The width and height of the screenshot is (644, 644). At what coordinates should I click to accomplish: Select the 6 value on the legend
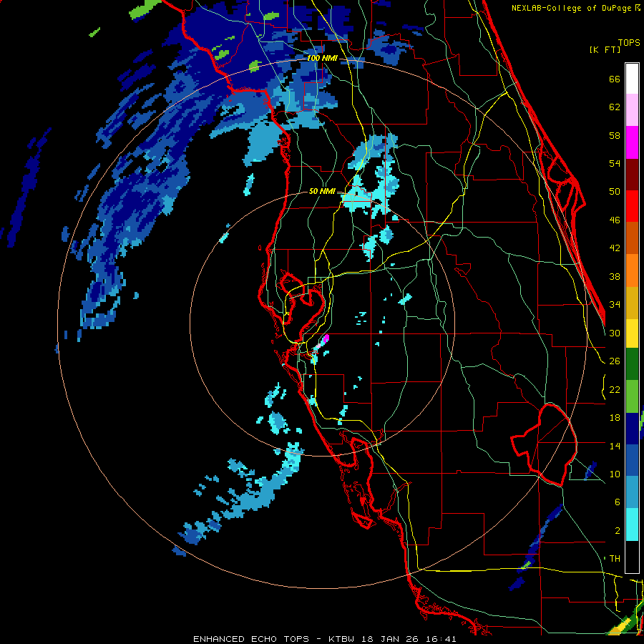617,502
